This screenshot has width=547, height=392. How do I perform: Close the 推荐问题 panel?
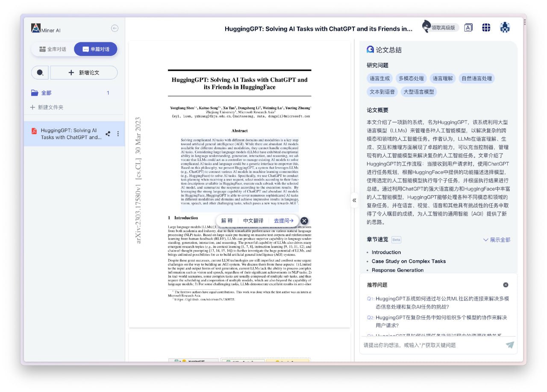pos(506,285)
